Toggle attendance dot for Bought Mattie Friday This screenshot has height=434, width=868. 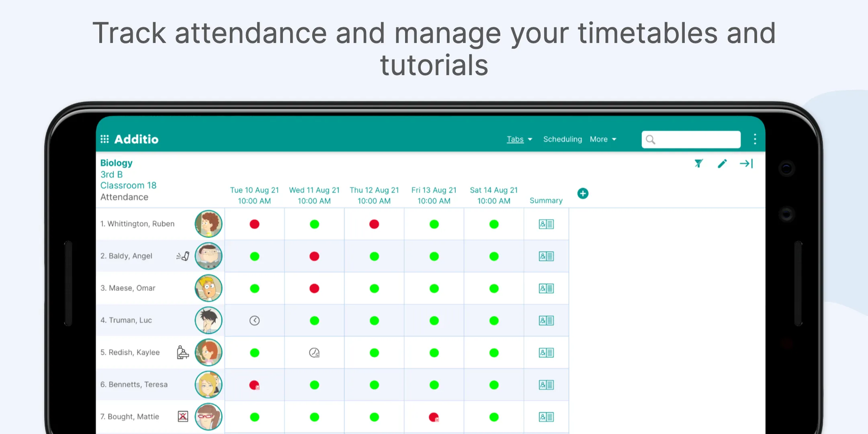[x=434, y=416]
